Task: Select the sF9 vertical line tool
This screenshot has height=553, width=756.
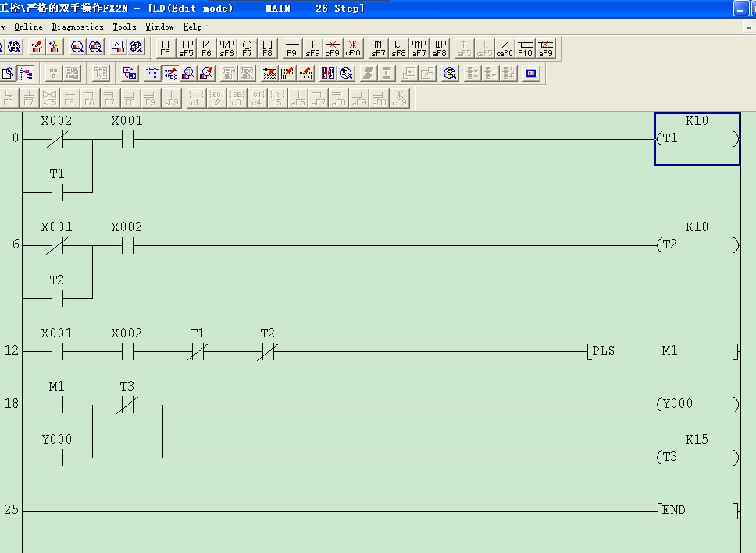Action: pyautogui.click(x=312, y=48)
